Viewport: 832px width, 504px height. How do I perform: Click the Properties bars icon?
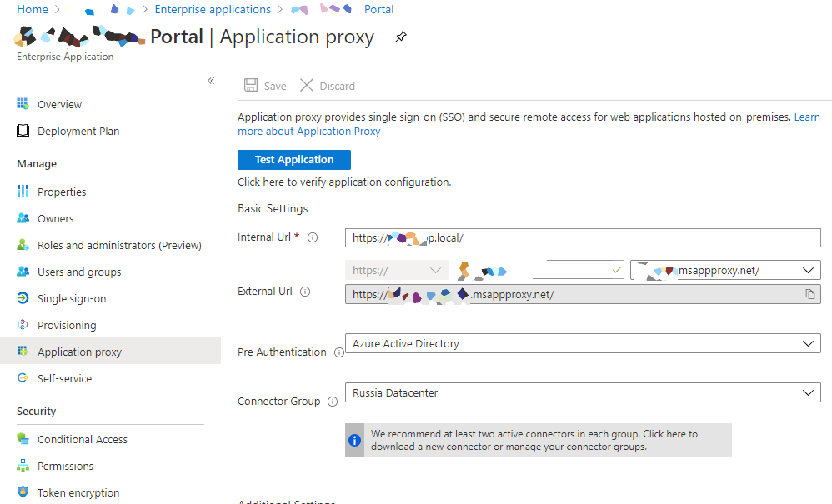[x=23, y=192]
